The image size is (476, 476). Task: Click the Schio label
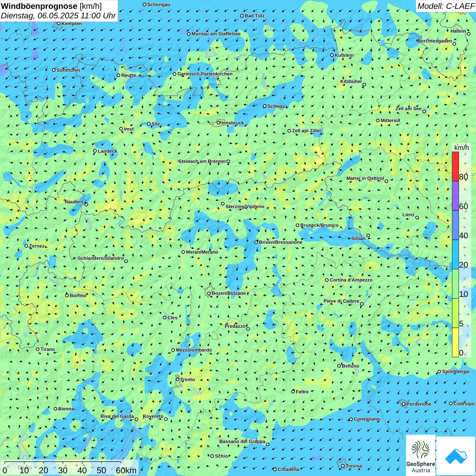(x=221, y=456)
